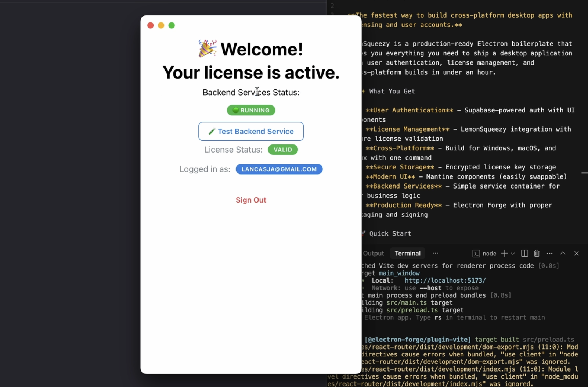588x387 pixels.
Task: Switch to the Output tab
Action: (373, 253)
